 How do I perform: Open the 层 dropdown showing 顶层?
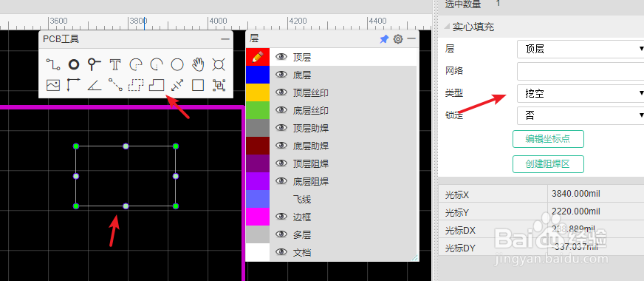[x=580, y=49]
